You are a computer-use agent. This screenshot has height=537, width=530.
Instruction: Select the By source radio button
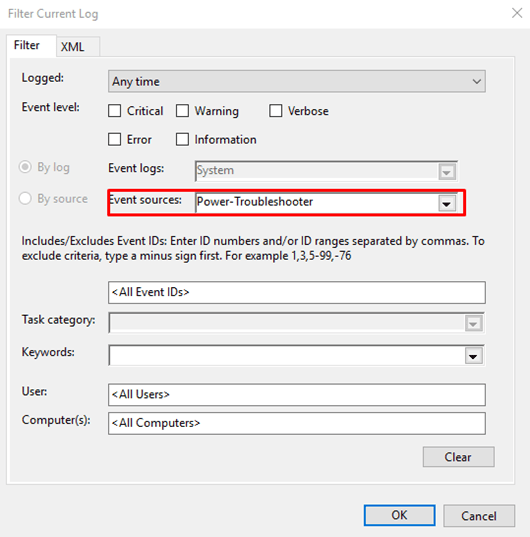[x=25, y=198]
